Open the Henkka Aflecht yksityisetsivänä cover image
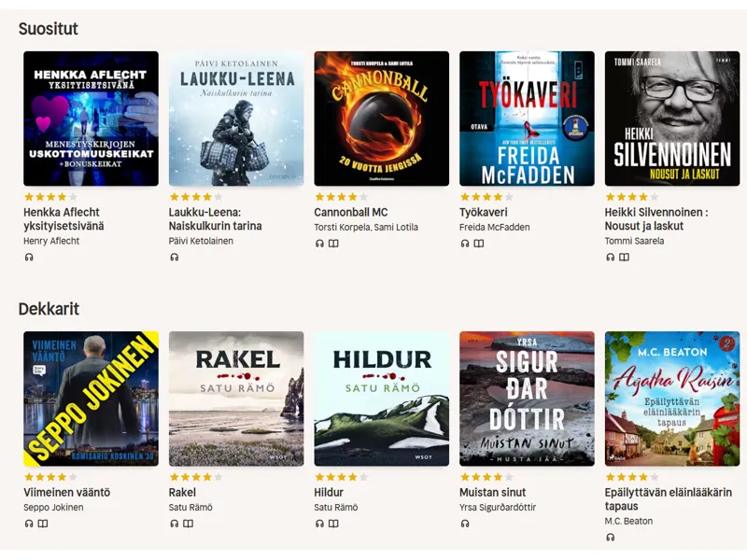Viewport: 747px width, 560px height. [x=91, y=119]
